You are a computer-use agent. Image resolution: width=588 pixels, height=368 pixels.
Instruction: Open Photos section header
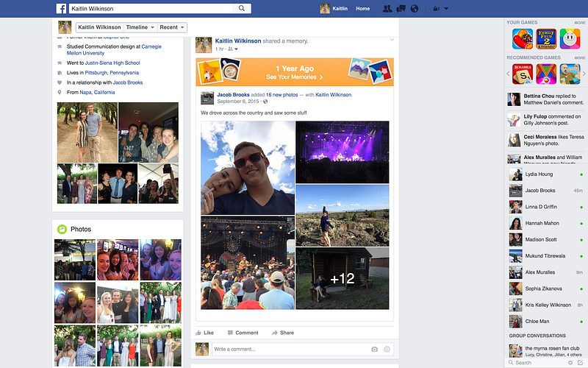coord(81,229)
